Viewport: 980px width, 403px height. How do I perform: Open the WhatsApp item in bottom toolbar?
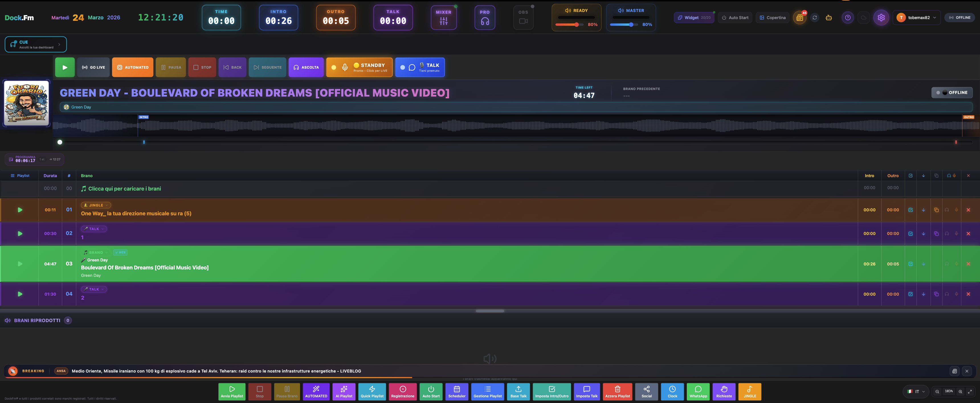(698, 392)
